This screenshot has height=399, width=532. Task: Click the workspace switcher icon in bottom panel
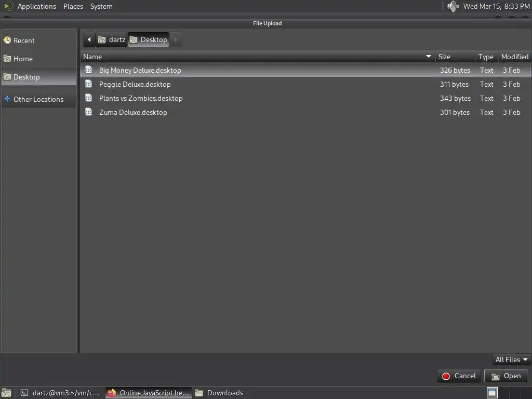pyautogui.click(x=492, y=393)
